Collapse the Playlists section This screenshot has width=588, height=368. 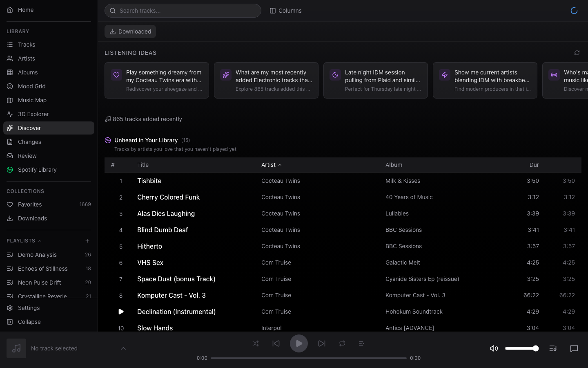point(40,241)
